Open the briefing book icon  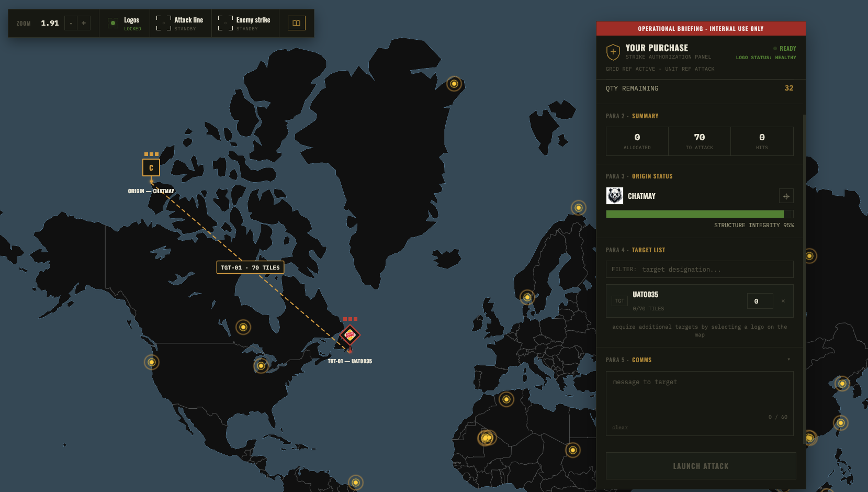click(296, 23)
